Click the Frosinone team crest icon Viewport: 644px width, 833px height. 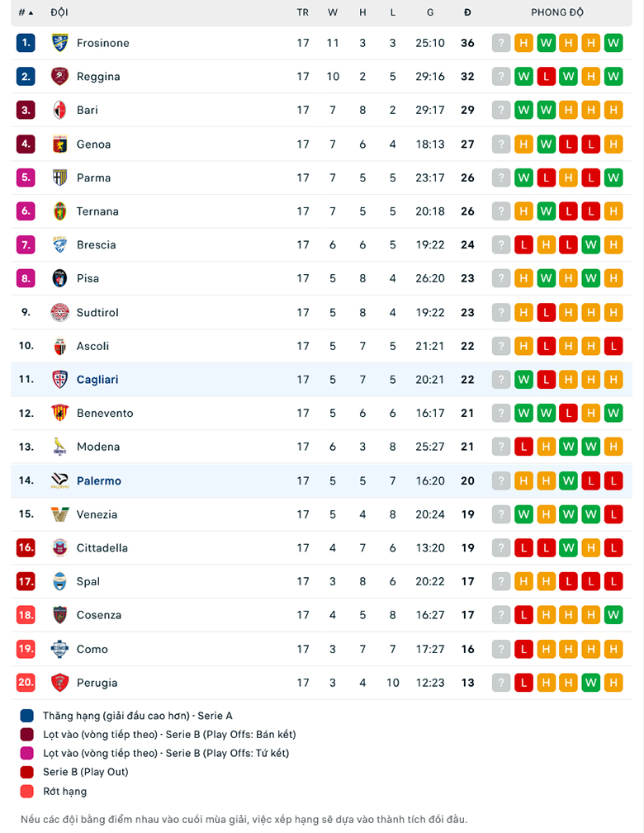(59, 43)
